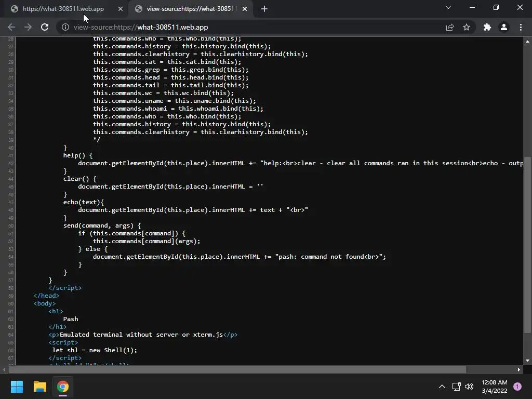Image resolution: width=532 pixels, height=399 pixels.
Task: Click 'Emulated terminal without server' paragraph line
Action: pyautogui.click(x=143, y=335)
